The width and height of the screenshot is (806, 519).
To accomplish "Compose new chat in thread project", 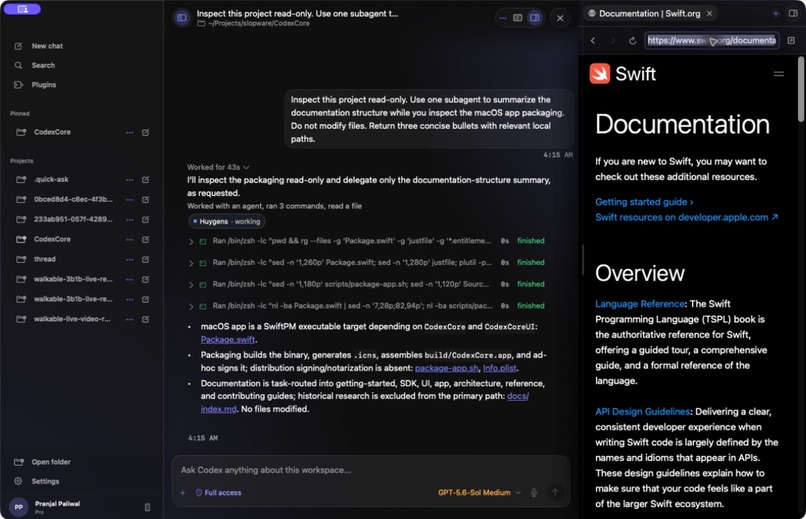I will coord(145,260).
